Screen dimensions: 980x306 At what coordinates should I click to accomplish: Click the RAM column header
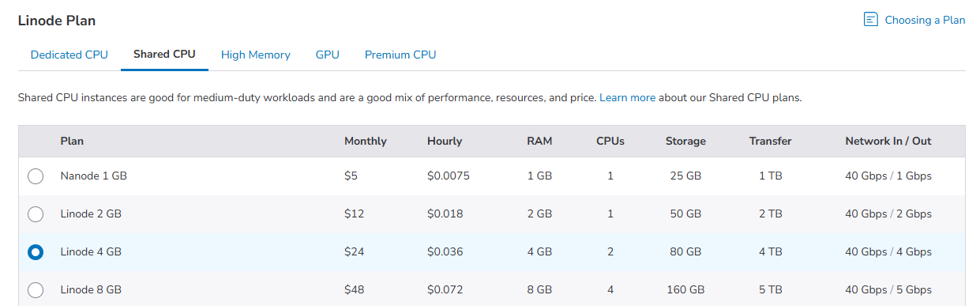coord(539,141)
